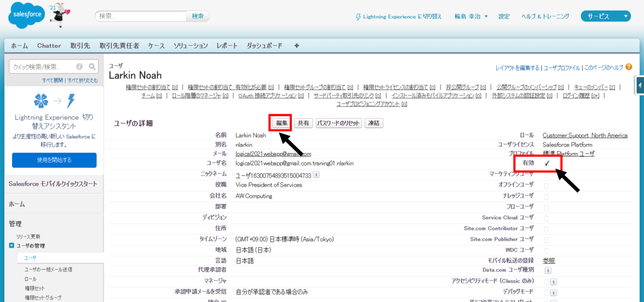Select ユーザの一括メール送信 in sidebar
The height and width of the screenshot is (302, 644).
[x=48, y=269]
